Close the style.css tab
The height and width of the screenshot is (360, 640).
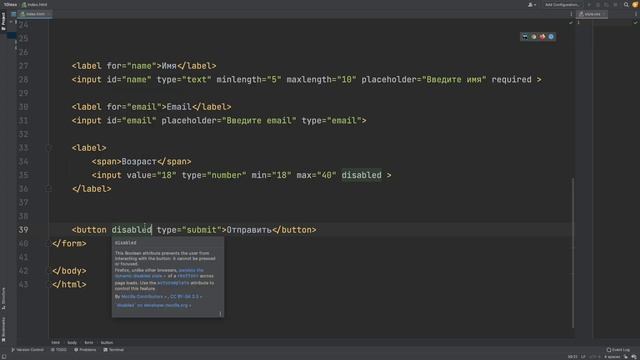click(604, 14)
